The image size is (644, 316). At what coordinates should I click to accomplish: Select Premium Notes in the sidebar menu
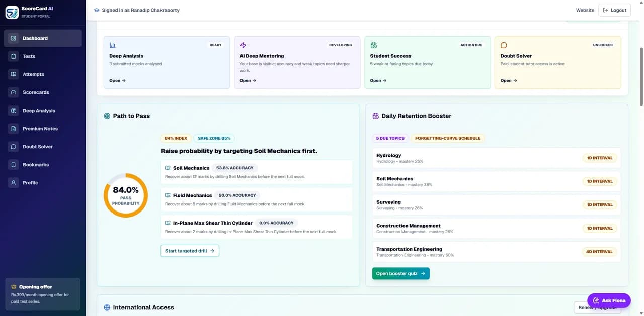tap(43, 129)
